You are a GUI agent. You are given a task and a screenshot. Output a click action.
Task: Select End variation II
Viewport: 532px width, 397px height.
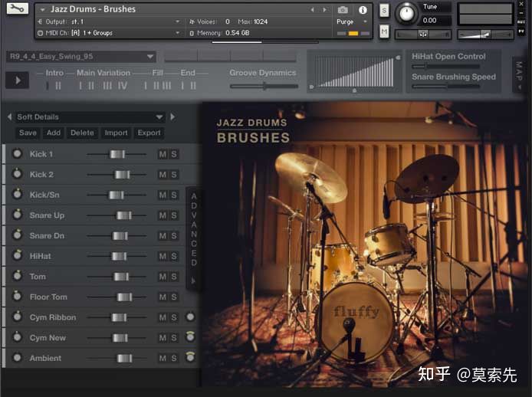point(193,86)
